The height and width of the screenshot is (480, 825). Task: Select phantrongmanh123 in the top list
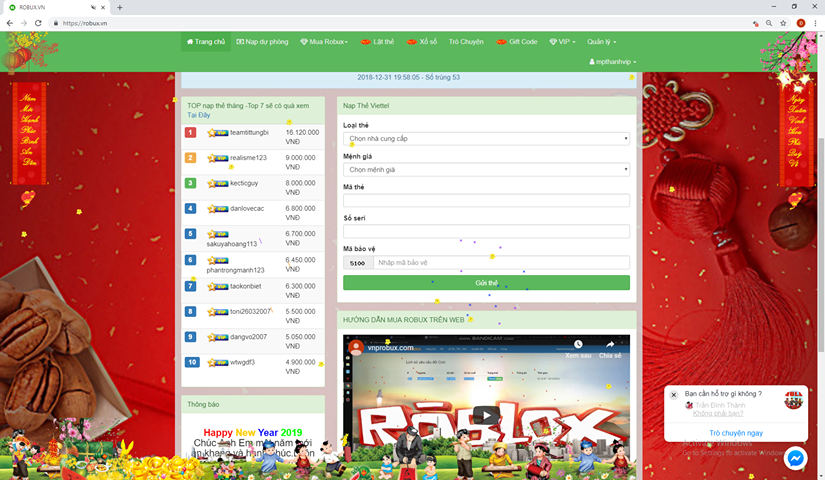click(235, 270)
